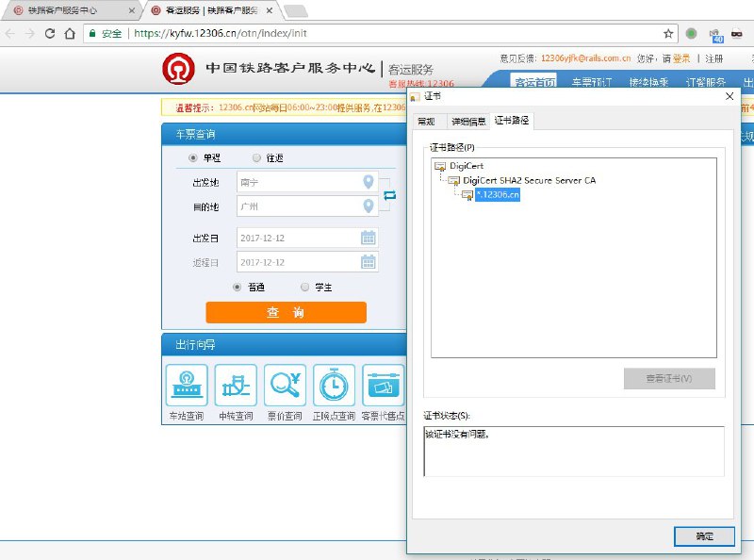Viewport: 754px width, 560px height.
Task: Click the orange 查询 search button
Action: click(287, 312)
